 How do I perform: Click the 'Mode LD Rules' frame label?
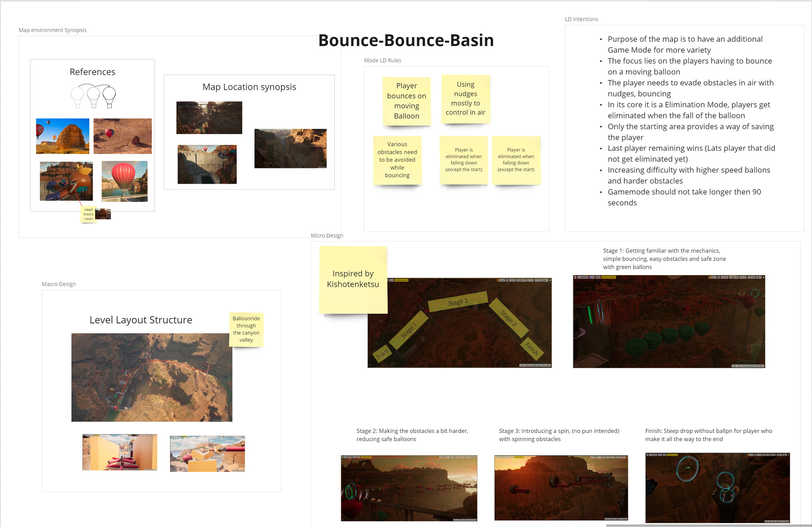coord(382,60)
